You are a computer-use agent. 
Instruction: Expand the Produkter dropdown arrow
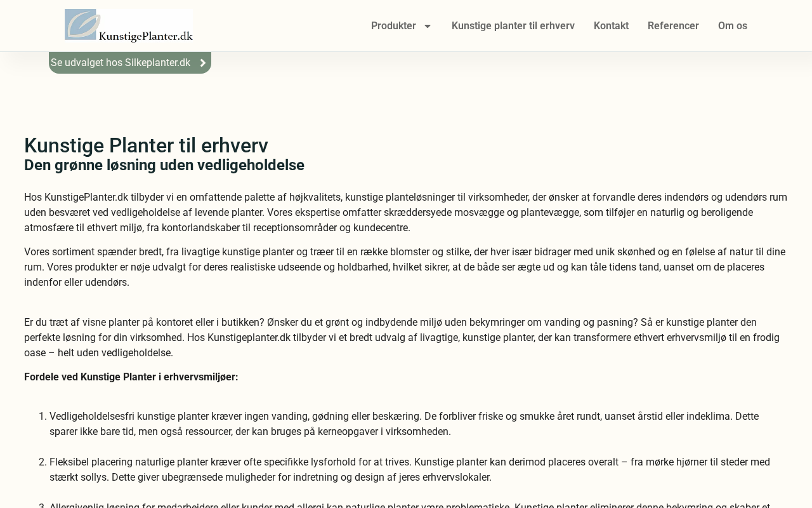click(428, 26)
